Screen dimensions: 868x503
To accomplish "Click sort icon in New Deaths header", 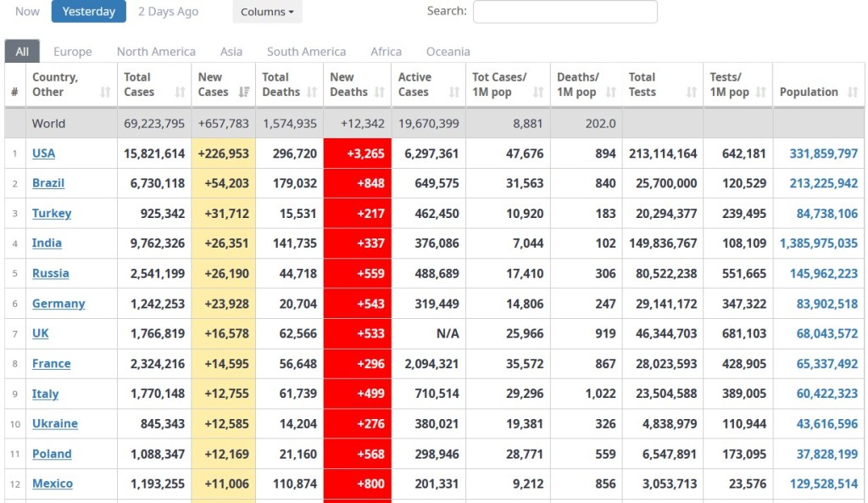I will pyautogui.click(x=380, y=92).
